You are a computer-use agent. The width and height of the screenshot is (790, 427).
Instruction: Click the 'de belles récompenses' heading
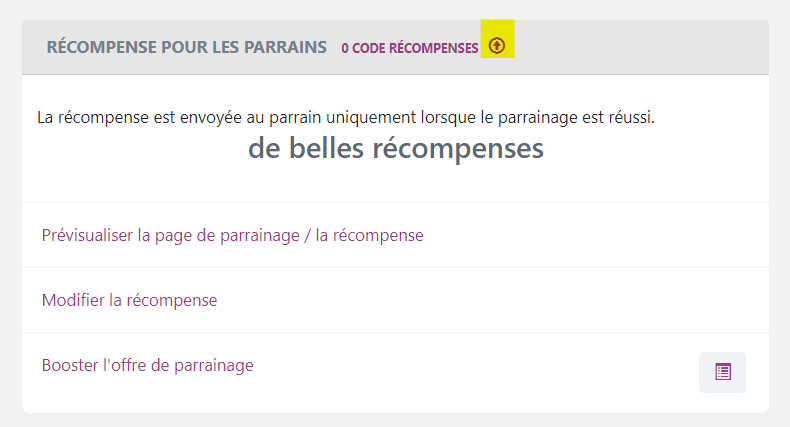click(x=396, y=148)
